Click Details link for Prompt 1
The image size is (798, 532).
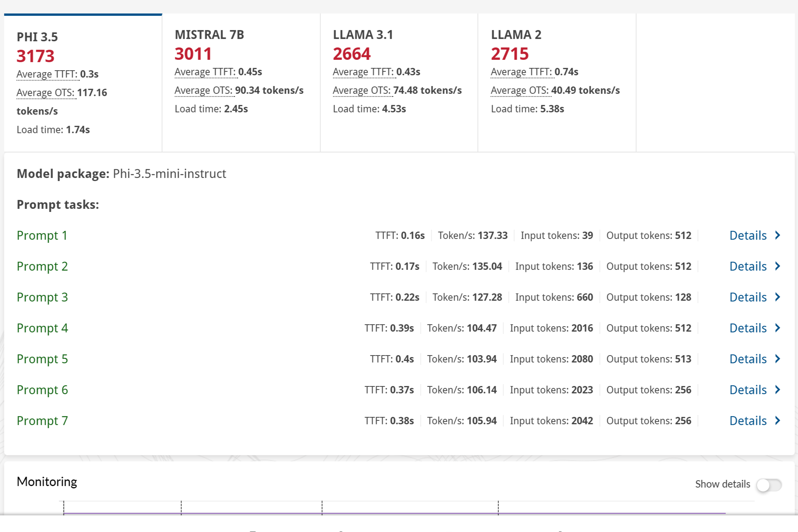[x=748, y=236]
